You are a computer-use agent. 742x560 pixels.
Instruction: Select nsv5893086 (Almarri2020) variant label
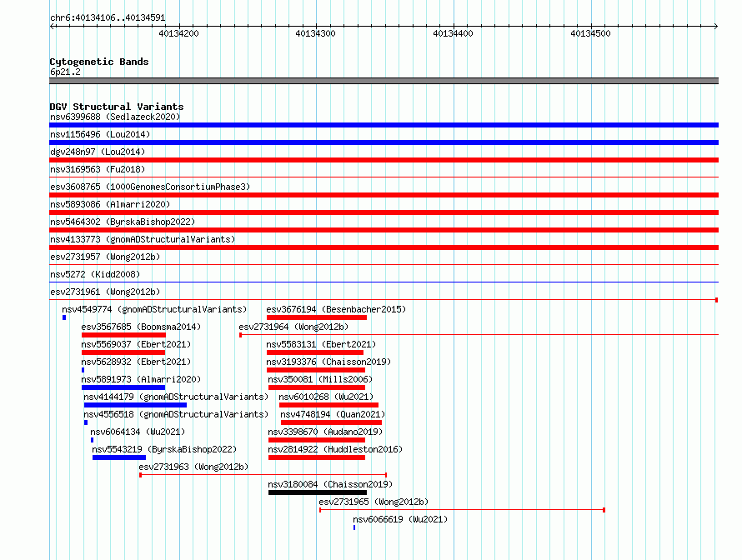pyautogui.click(x=110, y=204)
